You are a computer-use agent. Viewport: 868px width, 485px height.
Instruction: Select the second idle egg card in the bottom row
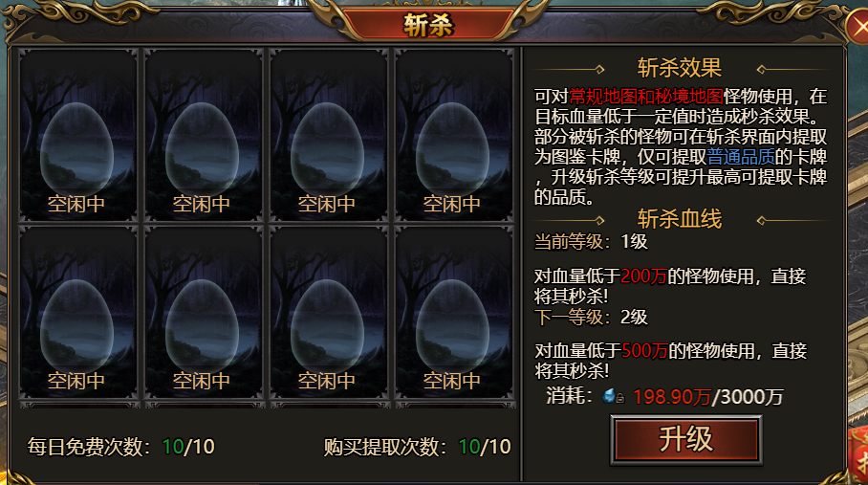(204, 312)
